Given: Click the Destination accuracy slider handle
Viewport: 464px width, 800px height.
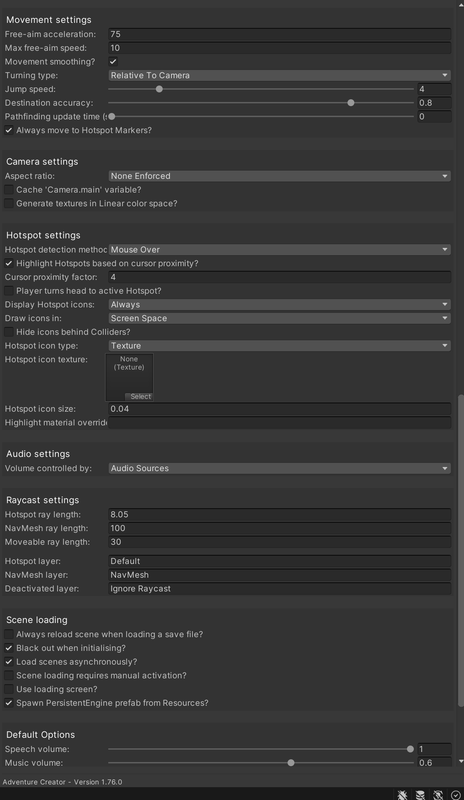Looking at the screenshot, I should (351, 103).
